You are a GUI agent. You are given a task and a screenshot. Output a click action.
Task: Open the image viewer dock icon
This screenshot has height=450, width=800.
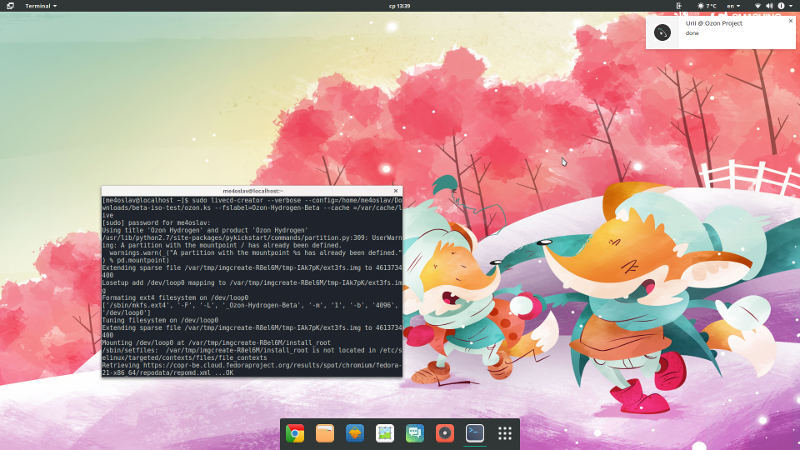point(385,433)
